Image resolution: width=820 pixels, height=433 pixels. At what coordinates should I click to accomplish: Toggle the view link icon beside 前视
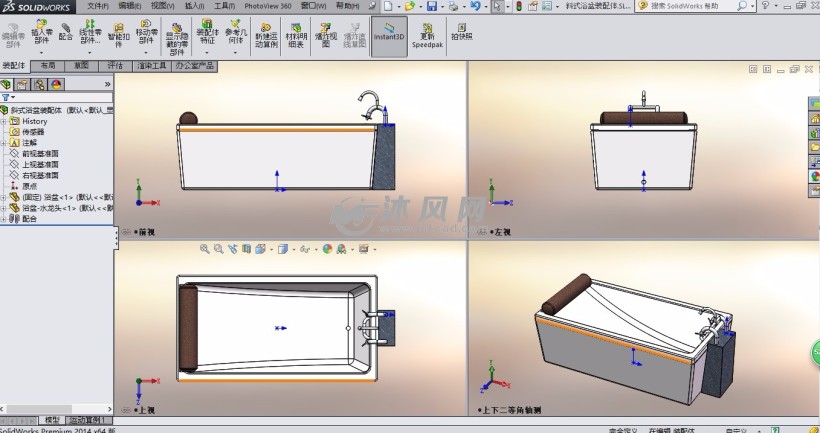coord(126,232)
